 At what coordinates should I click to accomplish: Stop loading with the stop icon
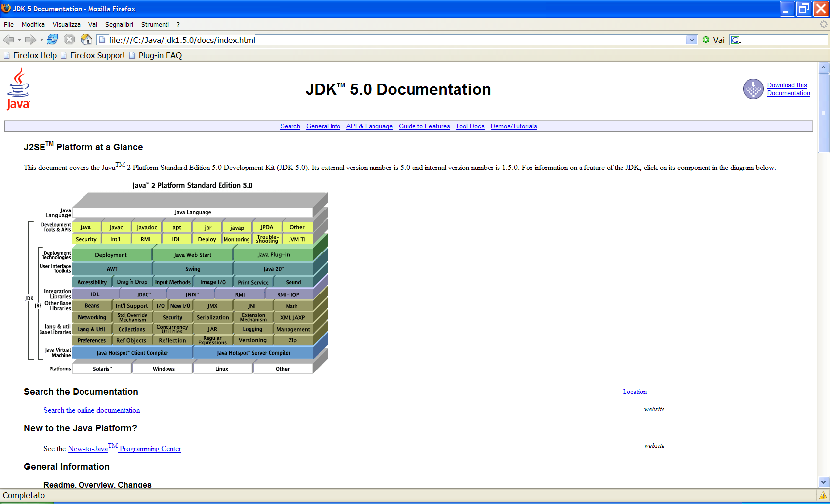coord(69,40)
